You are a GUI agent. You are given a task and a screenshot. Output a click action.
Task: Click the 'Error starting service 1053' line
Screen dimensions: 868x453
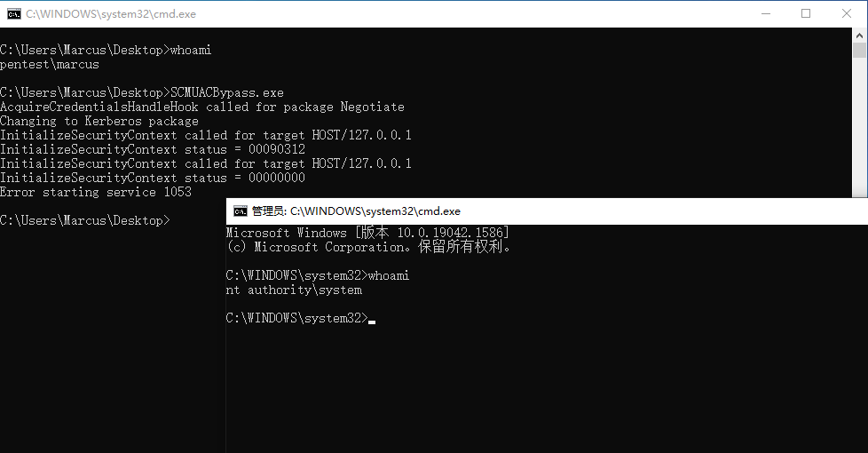click(96, 192)
